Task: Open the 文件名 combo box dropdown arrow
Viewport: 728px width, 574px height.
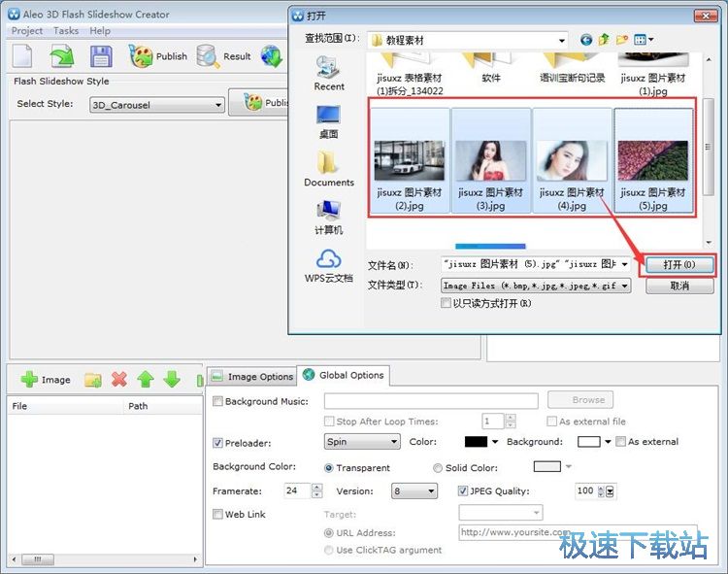Action: 624,264
